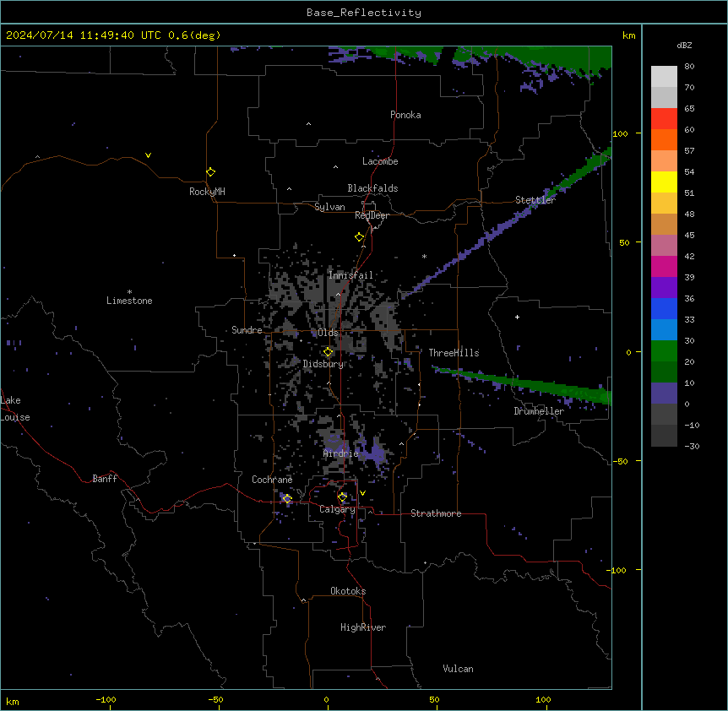Click the Airdrie label

tap(341, 453)
